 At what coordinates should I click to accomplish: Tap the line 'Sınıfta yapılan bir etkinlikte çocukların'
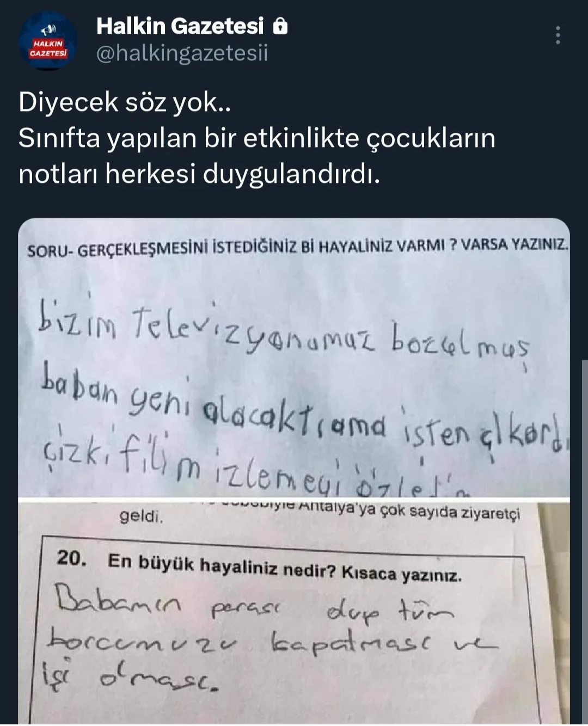[x=257, y=138]
